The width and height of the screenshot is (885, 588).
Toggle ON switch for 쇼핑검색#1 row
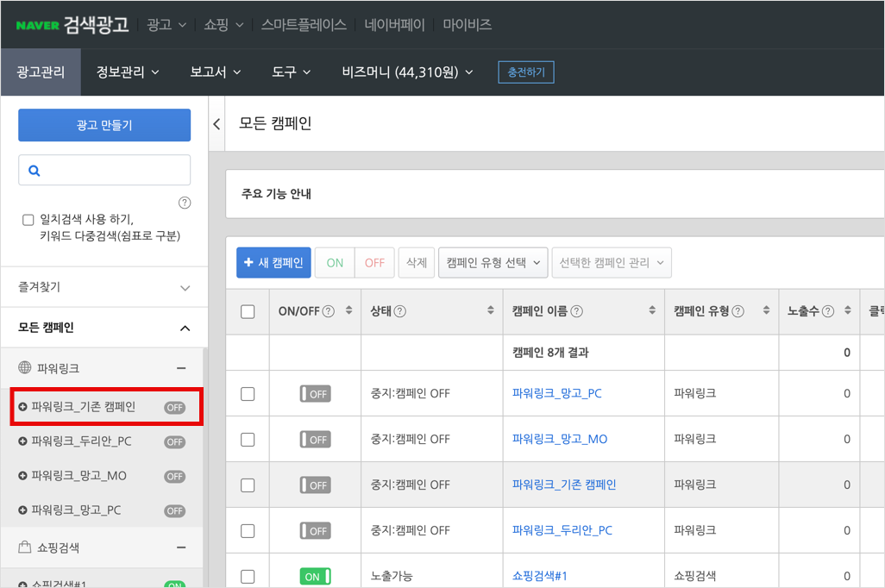pos(316,577)
